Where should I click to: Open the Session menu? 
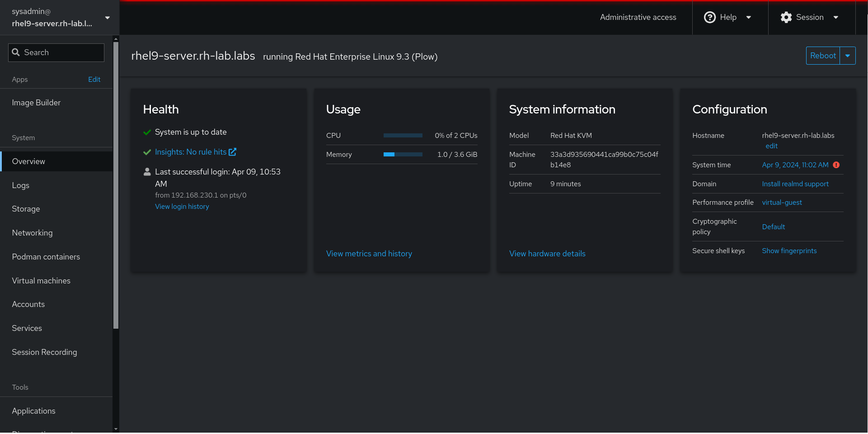(x=810, y=17)
